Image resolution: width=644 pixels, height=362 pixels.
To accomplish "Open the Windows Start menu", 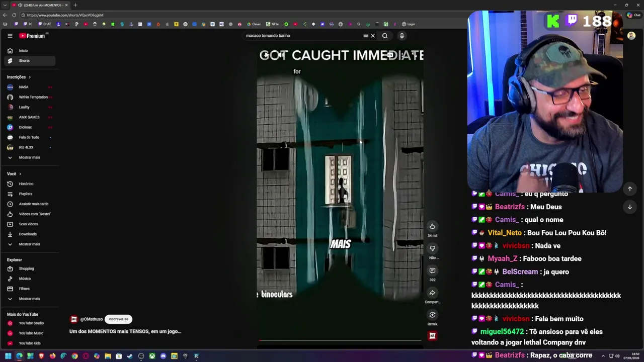I will point(8,356).
